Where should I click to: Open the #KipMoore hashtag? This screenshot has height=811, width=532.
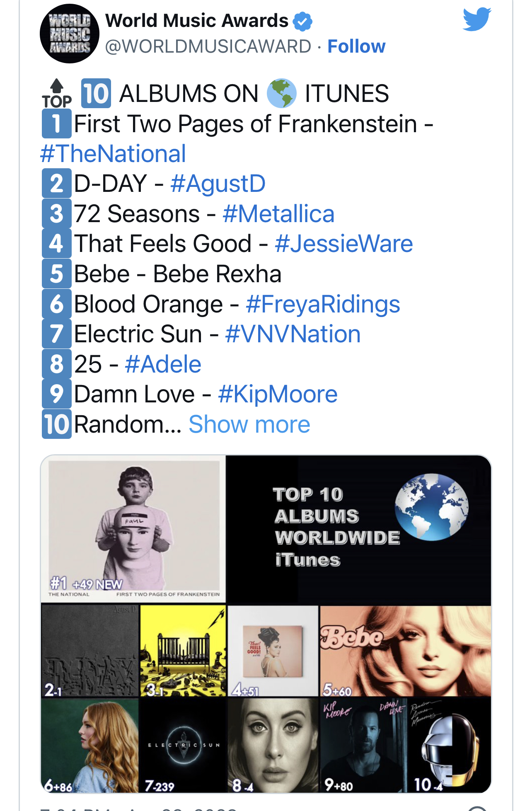click(278, 394)
